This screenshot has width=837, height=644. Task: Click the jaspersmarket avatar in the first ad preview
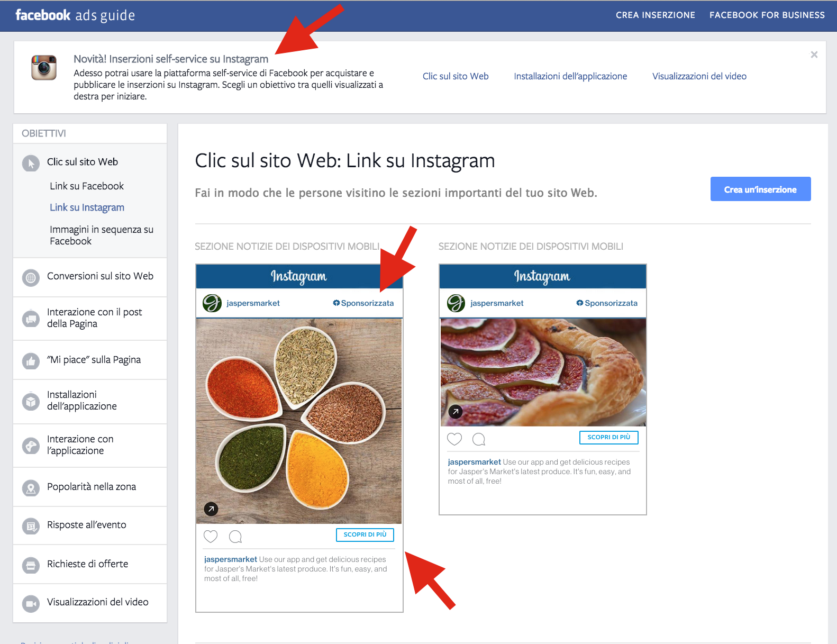(x=212, y=303)
